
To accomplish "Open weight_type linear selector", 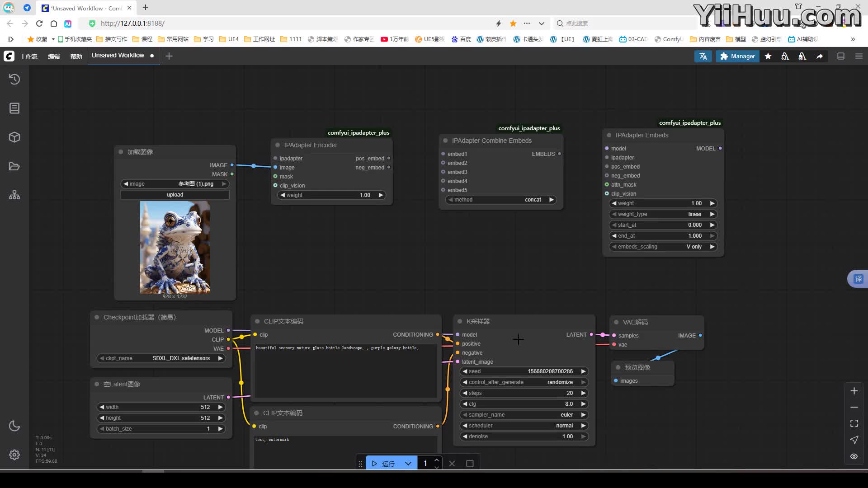I will tap(662, 214).
